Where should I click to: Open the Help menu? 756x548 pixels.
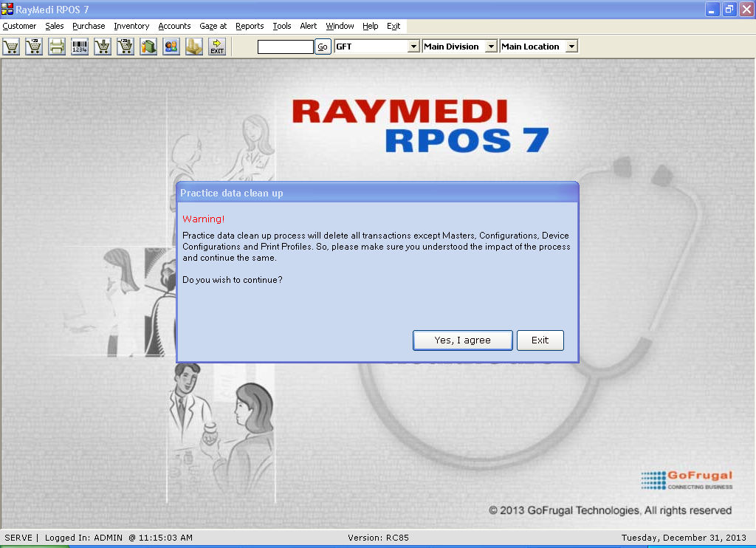click(x=371, y=26)
